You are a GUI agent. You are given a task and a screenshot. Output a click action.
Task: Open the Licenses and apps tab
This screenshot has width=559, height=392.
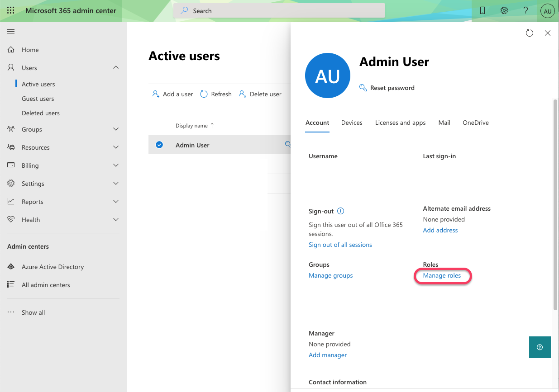pyautogui.click(x=401, y=123)
